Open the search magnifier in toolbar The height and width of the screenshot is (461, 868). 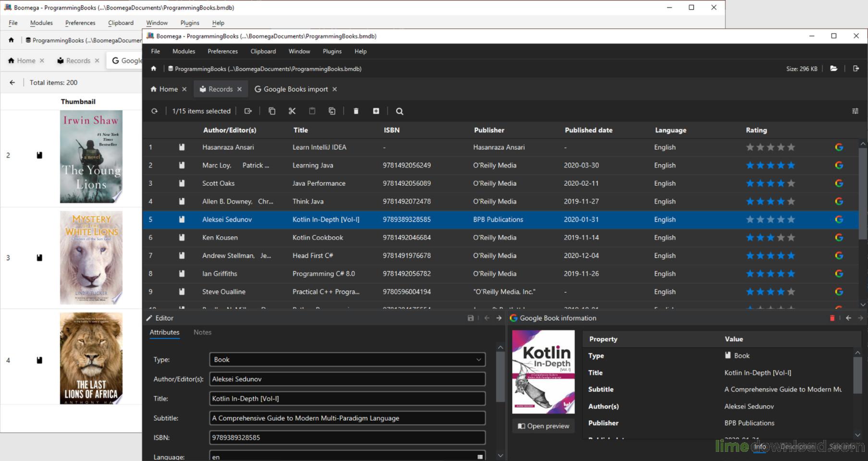(399, 111)
